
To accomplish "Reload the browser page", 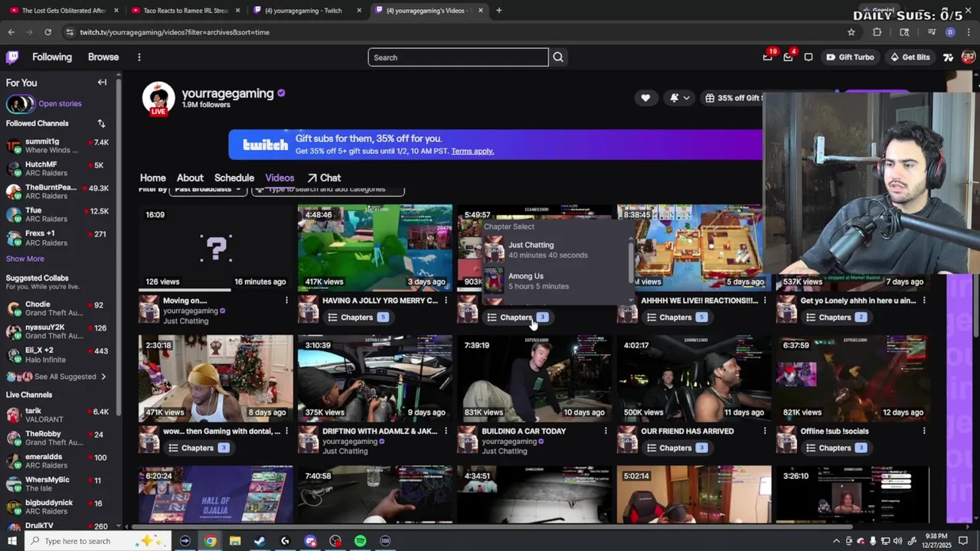I will (x=47, y=32).
